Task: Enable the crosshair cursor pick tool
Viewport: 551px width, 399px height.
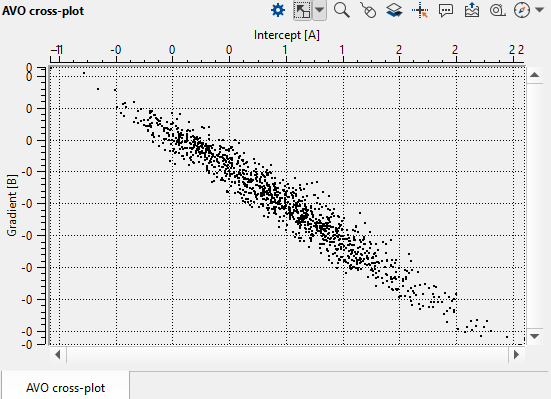Action: (x=420, y=11)
